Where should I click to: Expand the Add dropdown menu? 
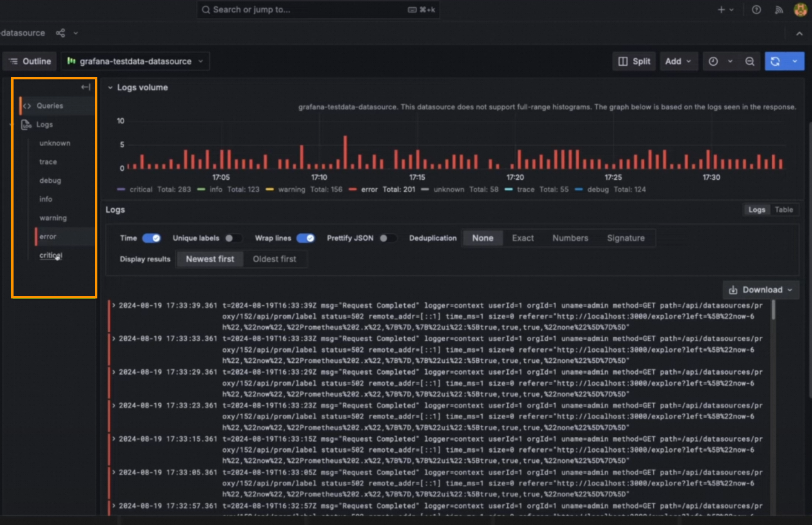click(678, 61)
